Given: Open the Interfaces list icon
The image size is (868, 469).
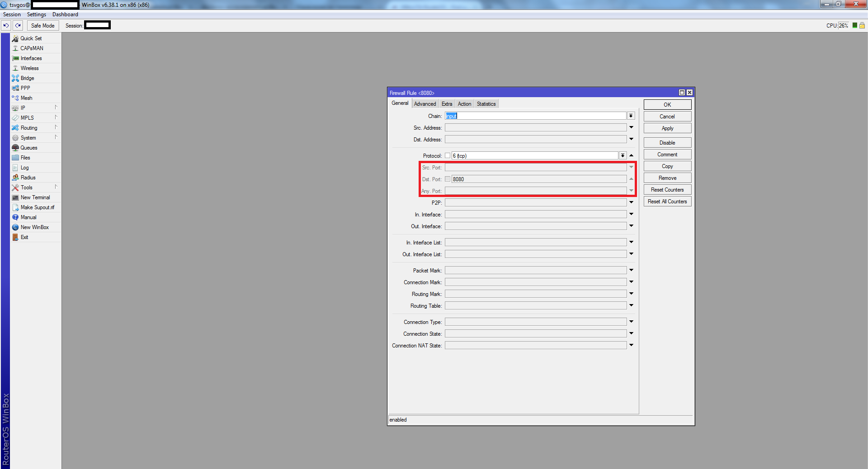Looking at the screenshot, I should point(15,58).
